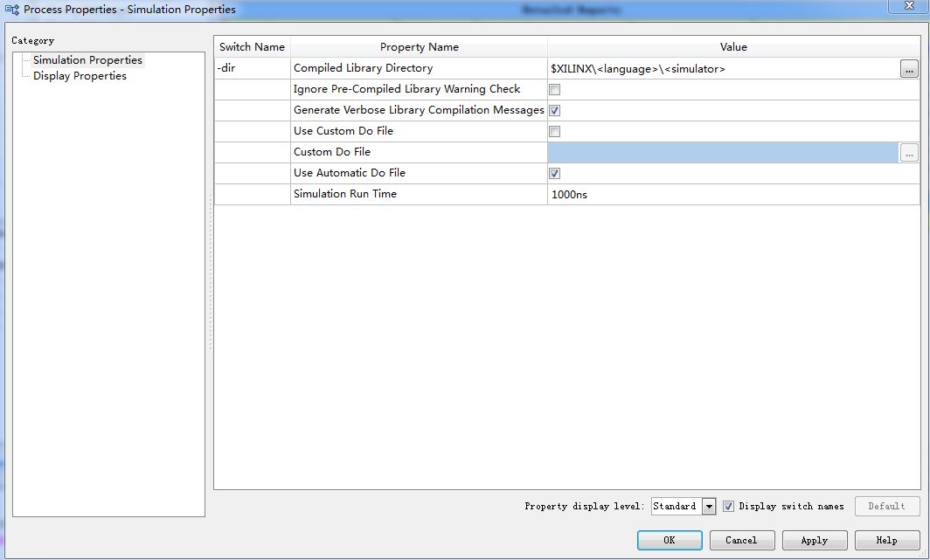Viewport: 930px width, 560px height.
Task: Toggle Ignore Pre-Compiled Library Warning Check checkbox
Action: coord(554,89)
